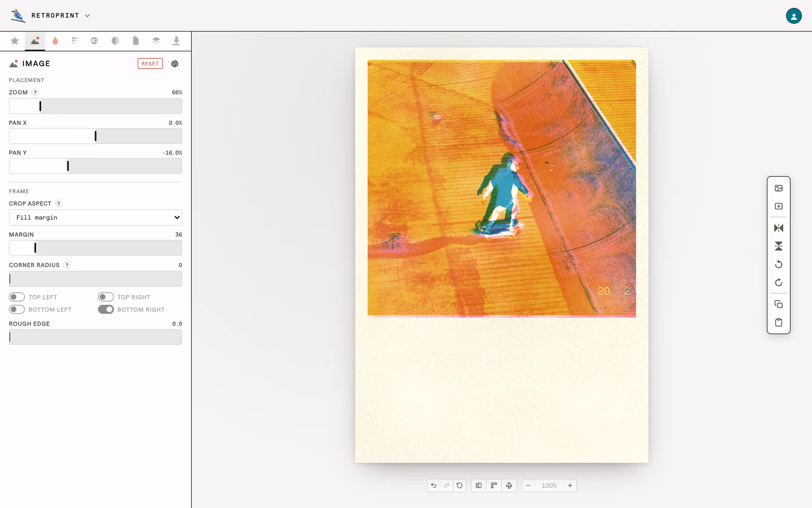Click the skater print preview image

tap(501, 188)
